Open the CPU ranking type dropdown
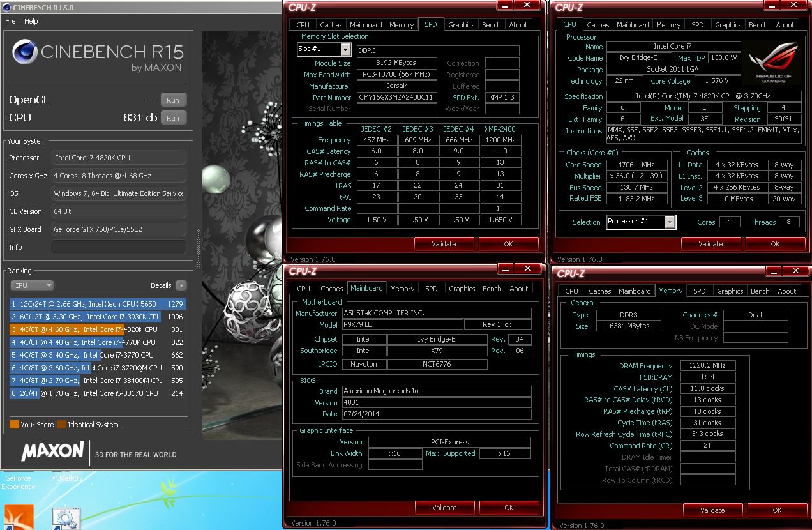The image size is (812, 530). [x=32, y=285]
